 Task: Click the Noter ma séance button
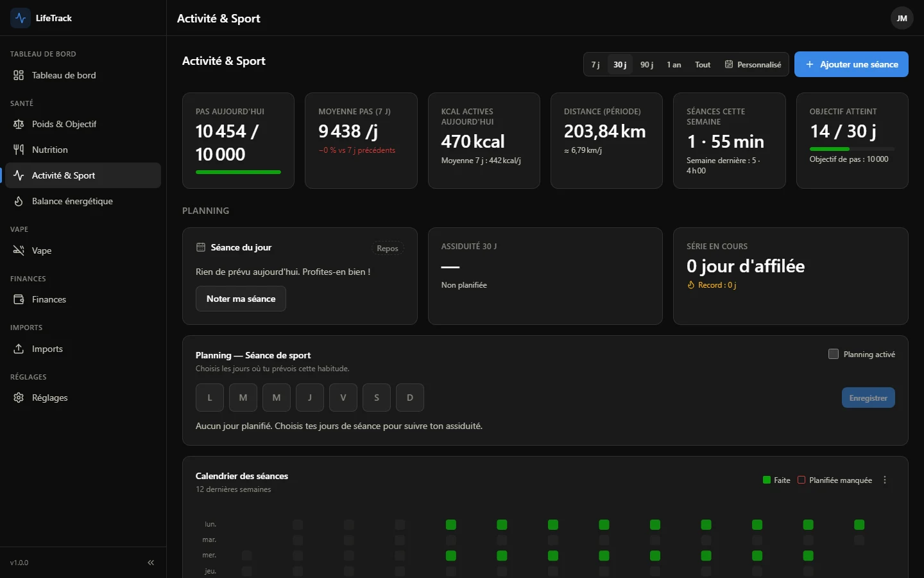coord(241,299)
